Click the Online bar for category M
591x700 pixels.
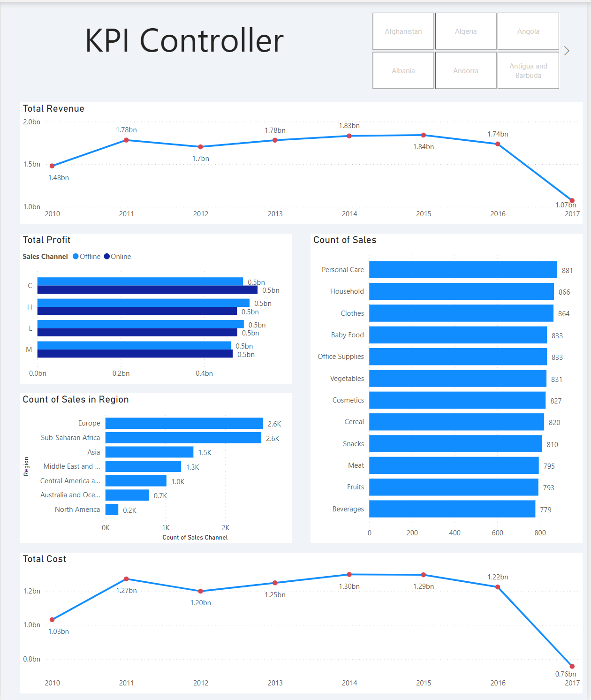point(135,354)
